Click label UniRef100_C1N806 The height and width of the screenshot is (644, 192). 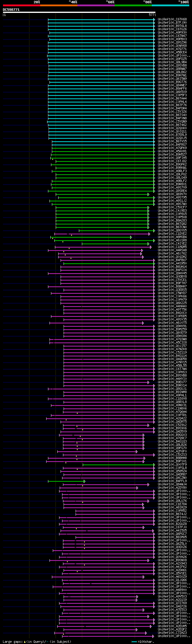(172, 408)
